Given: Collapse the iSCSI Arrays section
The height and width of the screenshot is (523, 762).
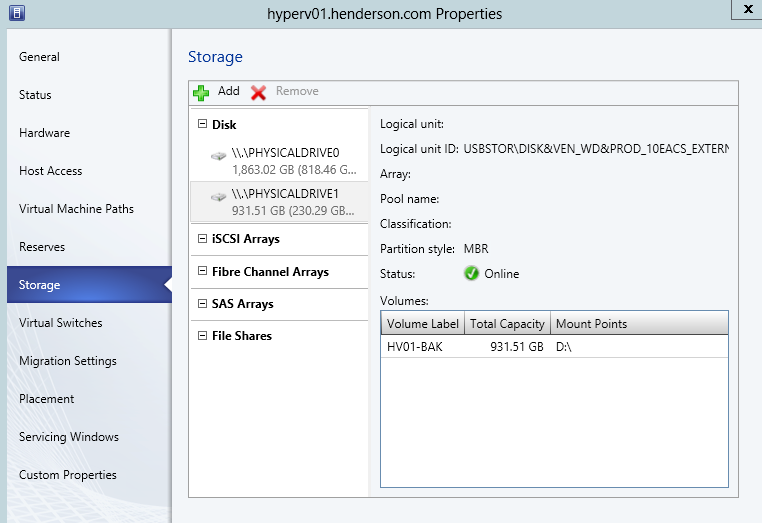Looking at the screenshot, I should pyautogui.click(x=202, y=238).
